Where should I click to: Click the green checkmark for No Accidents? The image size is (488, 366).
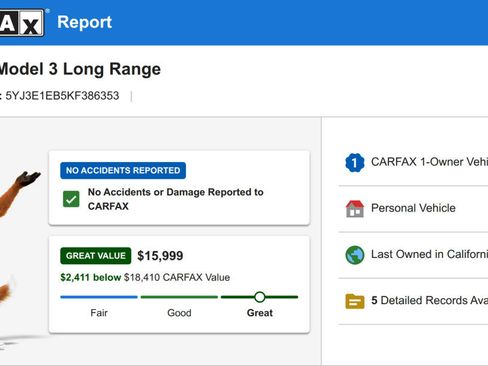click(x=71, y=199)
